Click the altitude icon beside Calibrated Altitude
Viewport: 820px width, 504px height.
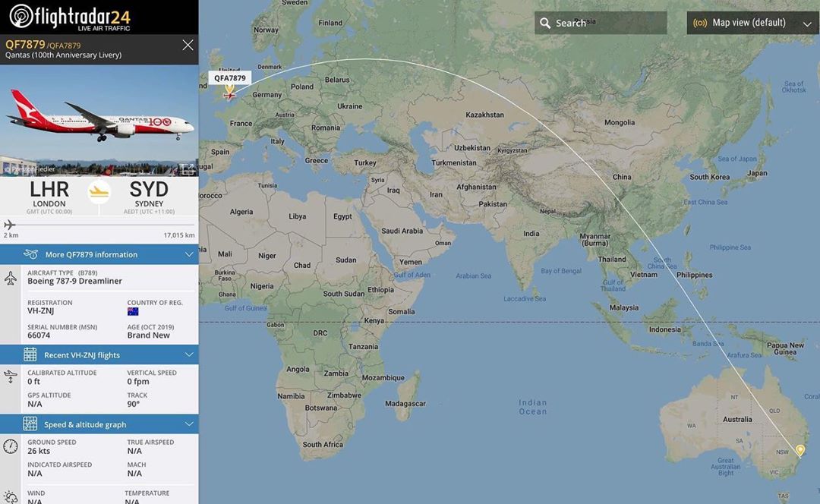point(11,376)
